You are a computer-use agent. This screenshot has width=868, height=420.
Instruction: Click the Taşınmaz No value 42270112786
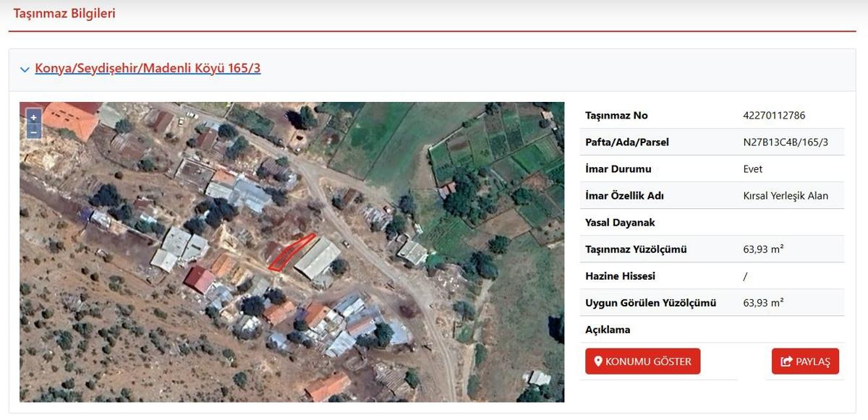tap(774, 116)
